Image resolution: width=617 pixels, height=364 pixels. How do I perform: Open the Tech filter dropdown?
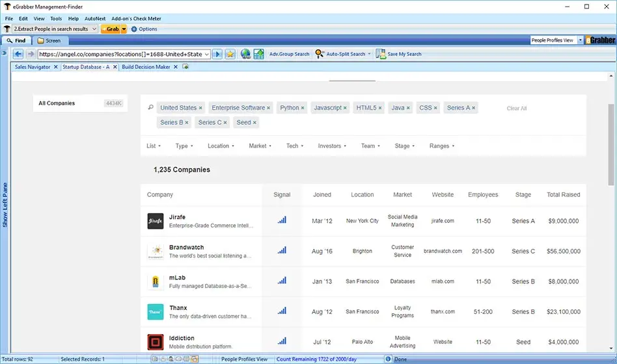[x=295, y=146]
